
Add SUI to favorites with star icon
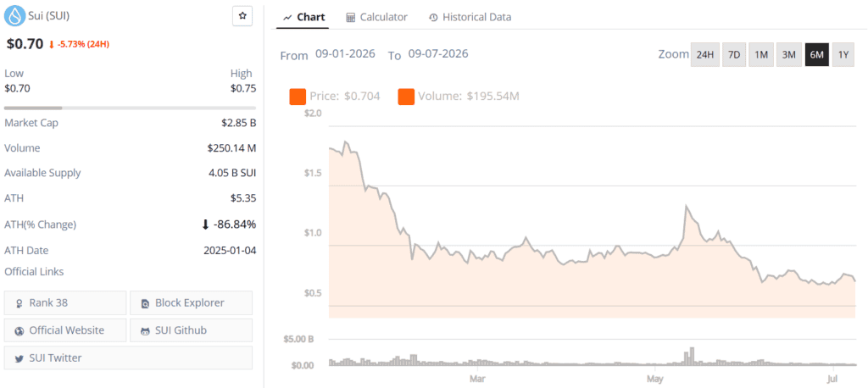pyautogui.click(x=242, y=17)
